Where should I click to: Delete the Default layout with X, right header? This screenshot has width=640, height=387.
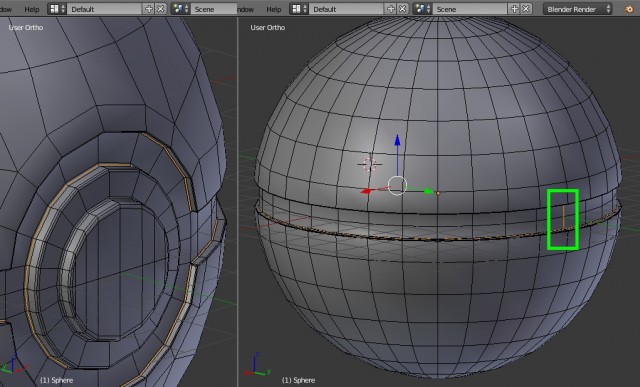[x=403, y=9]
